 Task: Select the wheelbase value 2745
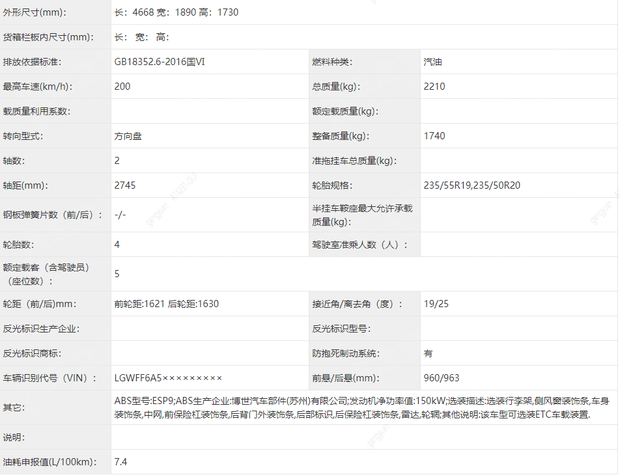(x=126, y=185)
